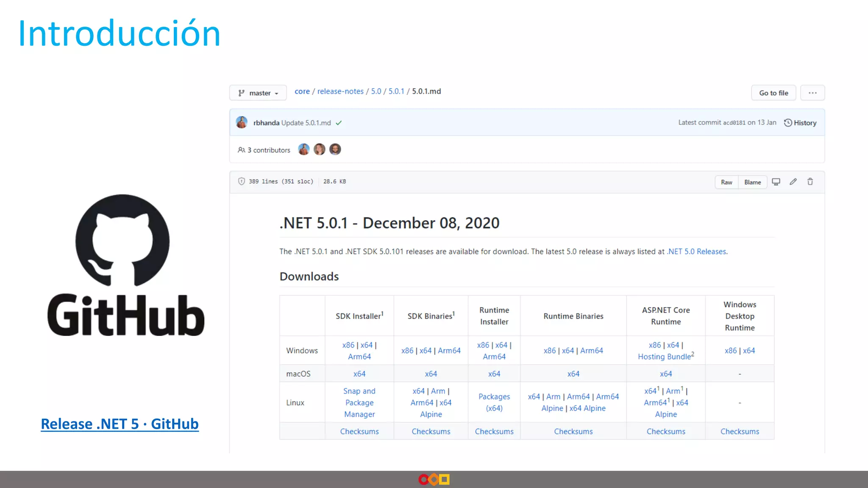Image resolution: width=868 pixels, height=488 pixels.
Task: Click the '28.6 KB' file size text
Action: [334, 181]
